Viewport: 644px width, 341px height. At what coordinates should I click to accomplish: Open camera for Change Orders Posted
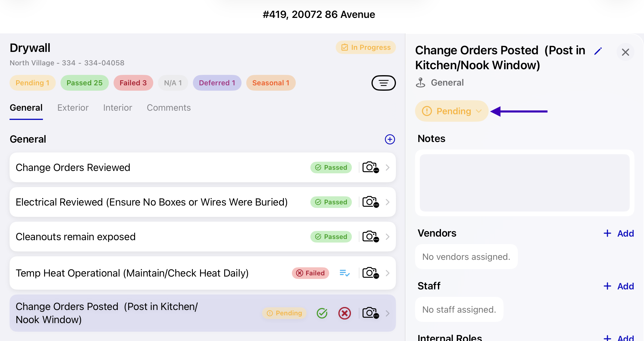pyautogui.click(x=371, y=313)
